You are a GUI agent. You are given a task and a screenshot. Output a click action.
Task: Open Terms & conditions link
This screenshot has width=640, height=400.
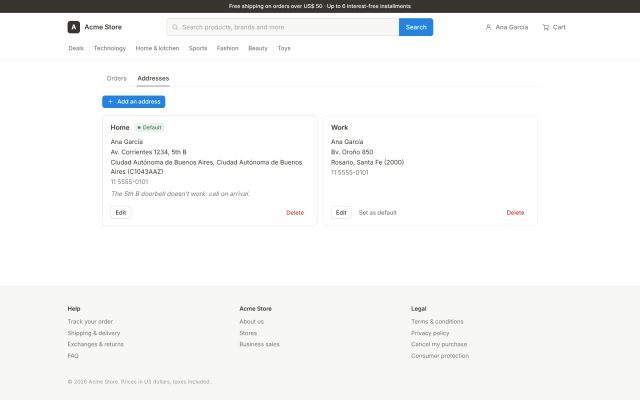click(x=437, y=322)
